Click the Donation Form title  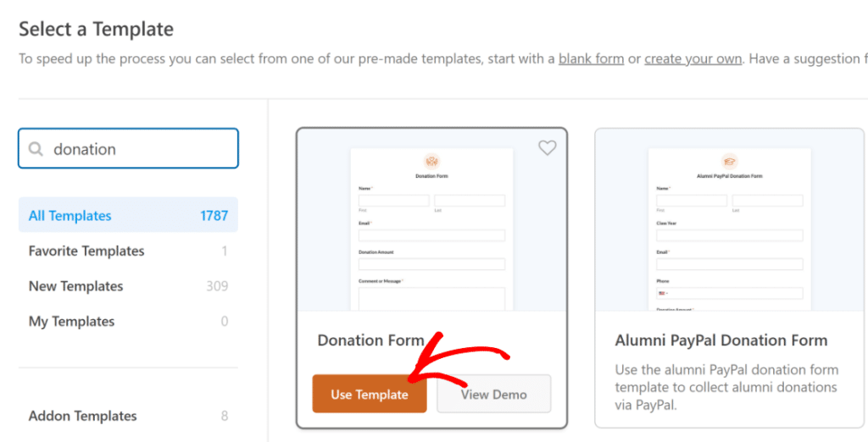click(x=370, y=340)
